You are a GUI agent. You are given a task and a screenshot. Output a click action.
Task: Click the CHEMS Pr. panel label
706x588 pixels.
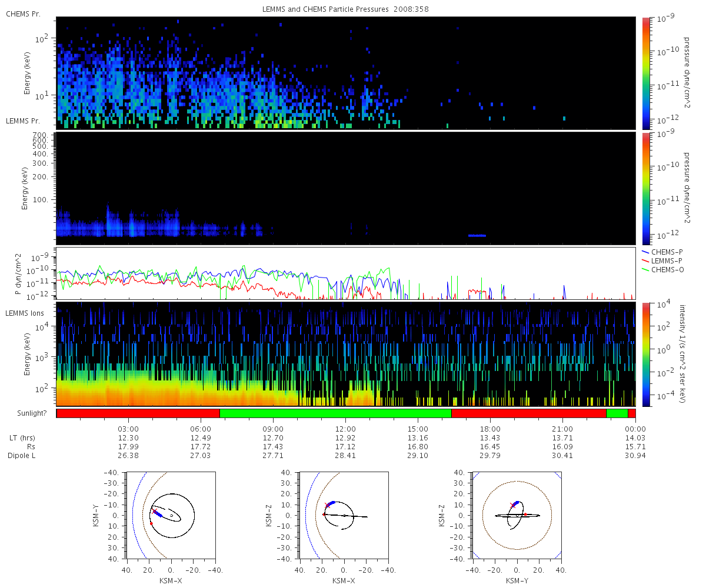[23, 14]
